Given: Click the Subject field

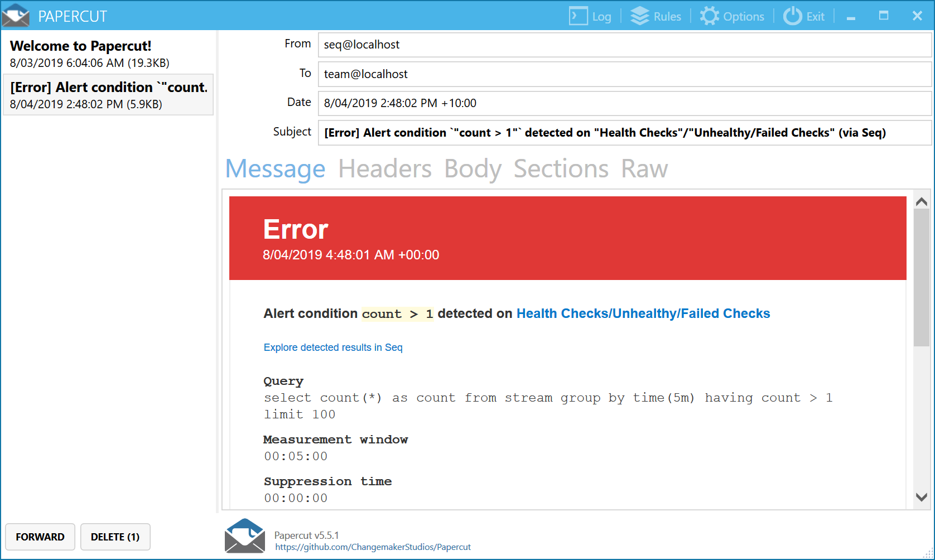Looking at the screenshot, I should (x=625, y=133).
